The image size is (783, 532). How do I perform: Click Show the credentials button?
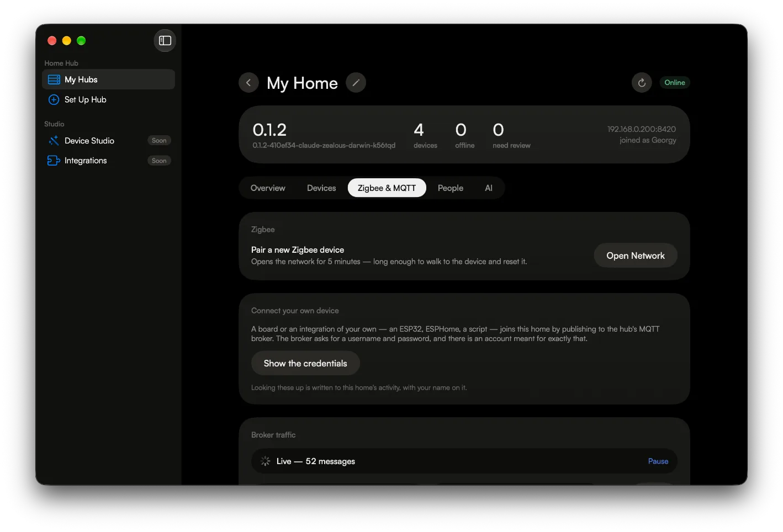pyautogui.click(x=305, y=363)
